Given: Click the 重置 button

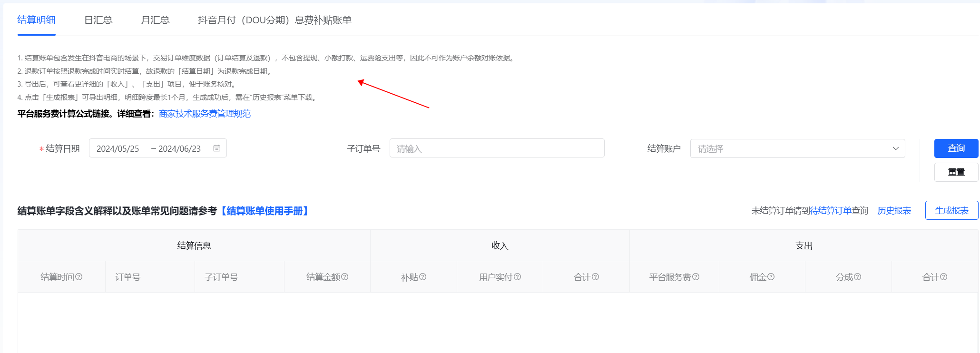Looking at the screenshot, I should pyautogui.click(x=956, y=172).
